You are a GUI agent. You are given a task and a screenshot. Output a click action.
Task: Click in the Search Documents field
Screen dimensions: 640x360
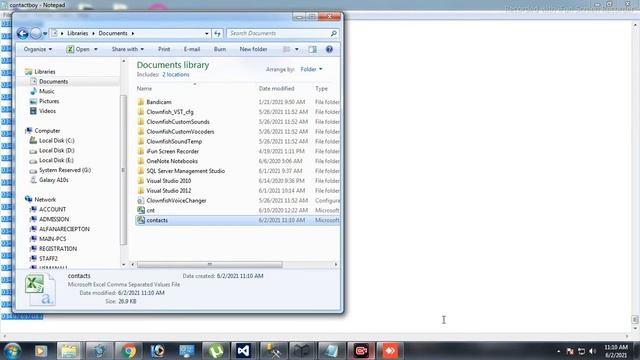tap(279, 33)
